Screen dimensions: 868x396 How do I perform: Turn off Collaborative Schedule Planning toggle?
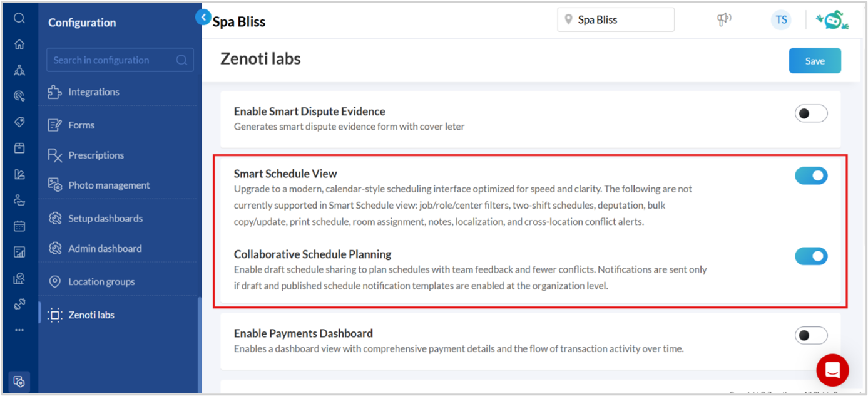pyautogui.click(x=811, y=256)
